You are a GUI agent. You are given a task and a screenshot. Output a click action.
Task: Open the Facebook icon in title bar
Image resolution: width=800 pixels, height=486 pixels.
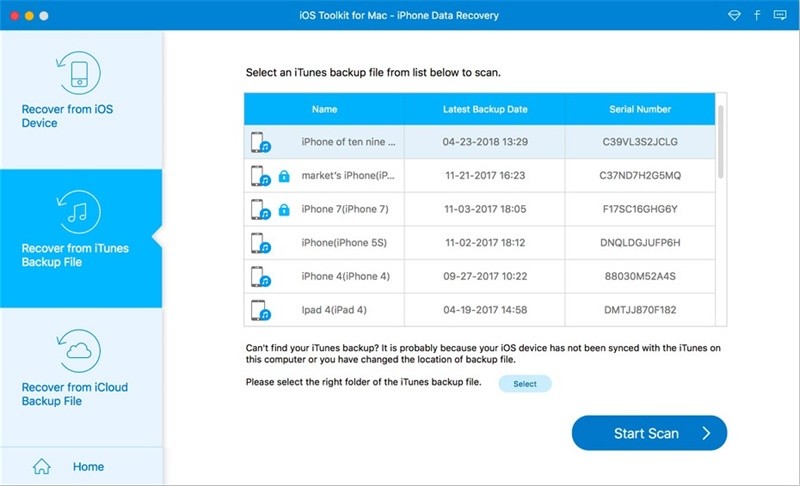coord(757,15)
